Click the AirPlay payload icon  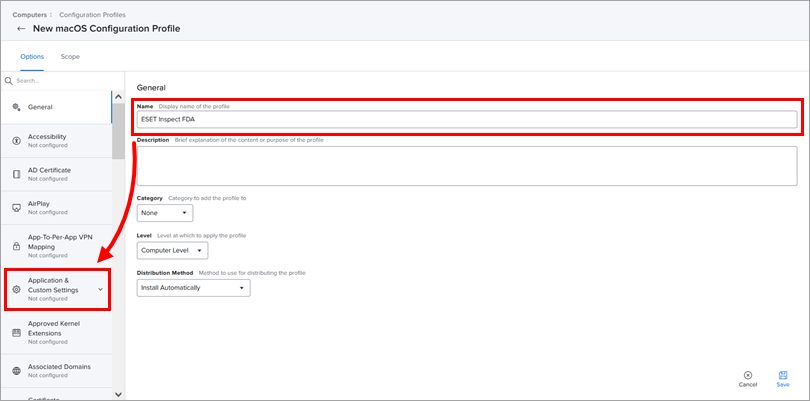[16, 207]
